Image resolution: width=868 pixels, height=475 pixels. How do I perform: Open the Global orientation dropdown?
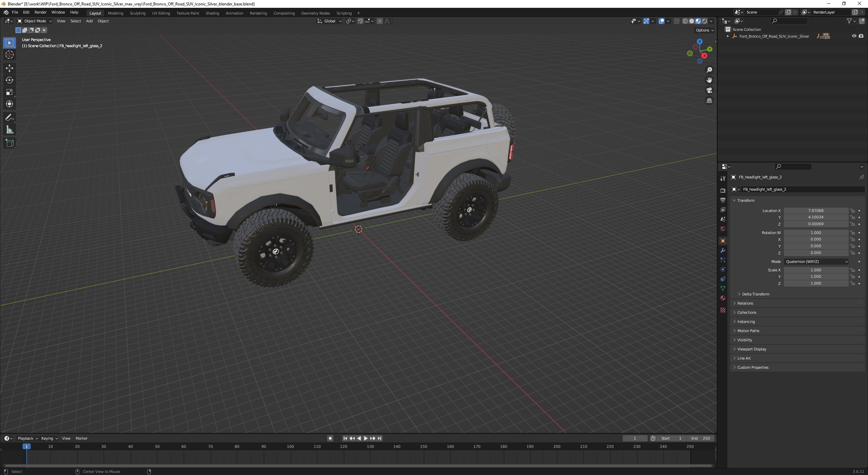point(329,21)
